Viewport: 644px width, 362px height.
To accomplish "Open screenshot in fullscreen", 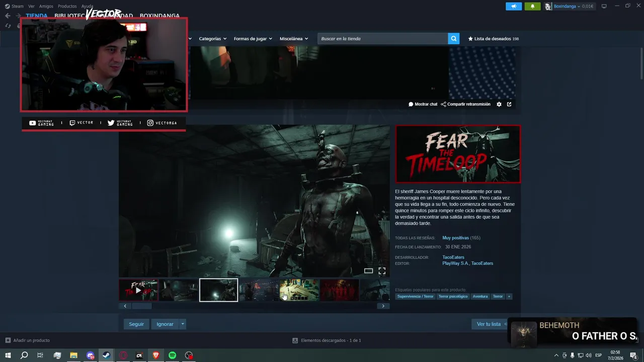I will pyautogui.click(x=382, y=271).
